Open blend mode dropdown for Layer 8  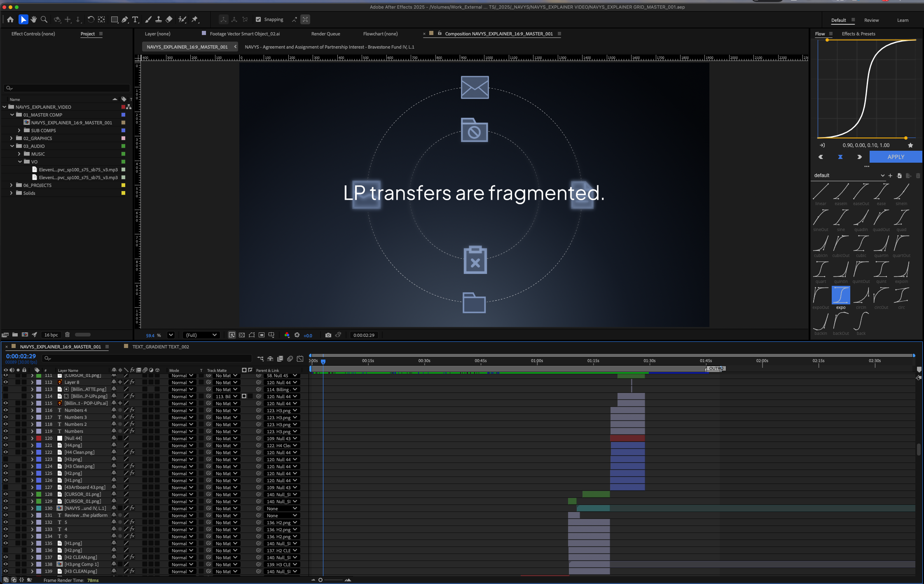coord(182,383)
